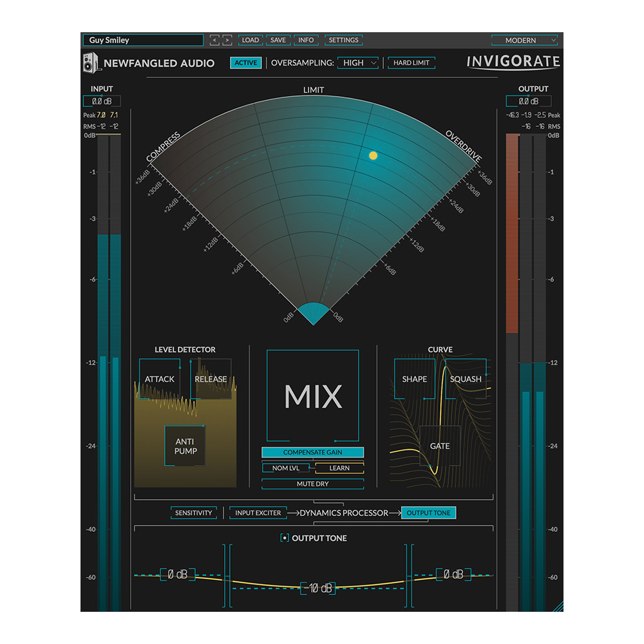Click the input level meter
The width and height of the screenshot is (644, 644).
pos(109,372)
